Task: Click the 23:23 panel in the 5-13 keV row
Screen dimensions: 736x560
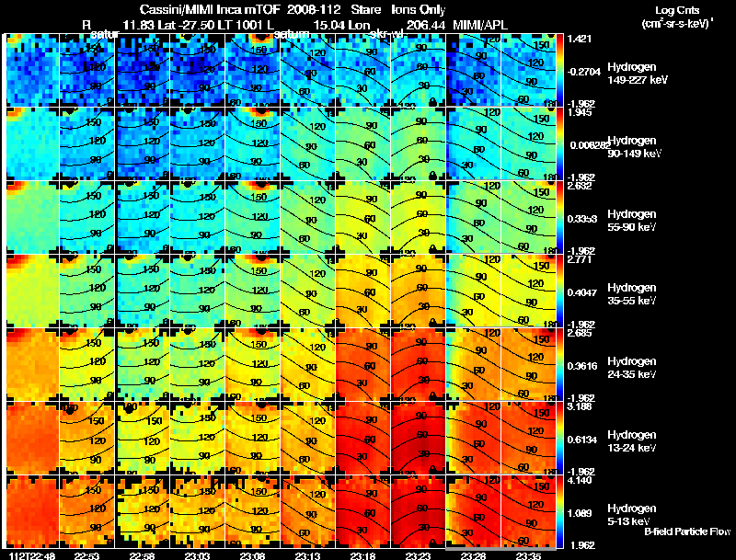Action: pos(418,512)
